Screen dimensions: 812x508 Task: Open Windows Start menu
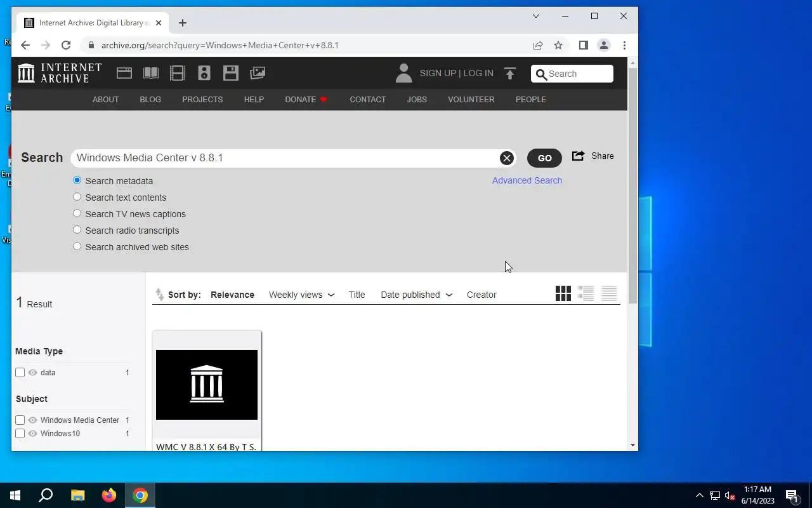tap(15, 495)
